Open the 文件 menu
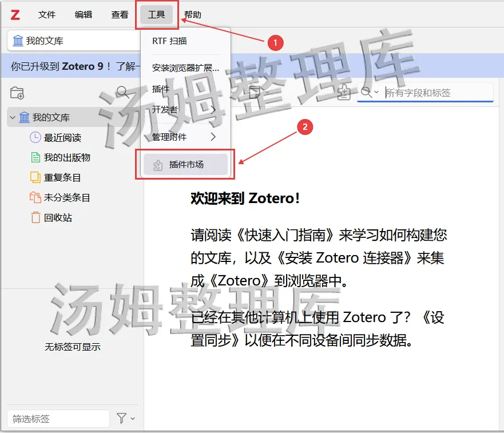The width and height of the screenshot is (504, 433). click(46, 15)
